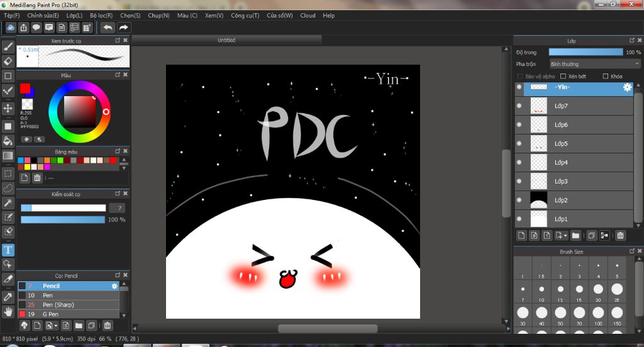This screenshot has width=644, height=347.
Task: Hide the -Yin- layer
Action: pos(519,87)
